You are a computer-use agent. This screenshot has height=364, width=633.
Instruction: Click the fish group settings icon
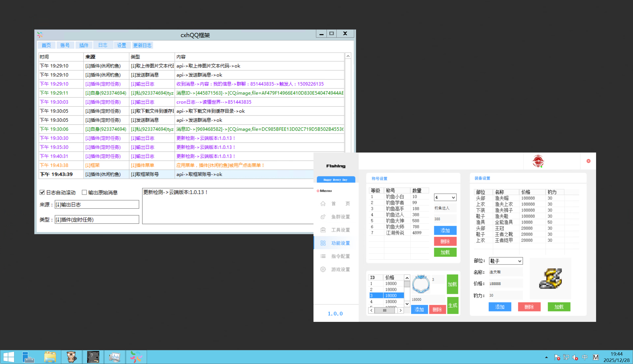[323, 217]
